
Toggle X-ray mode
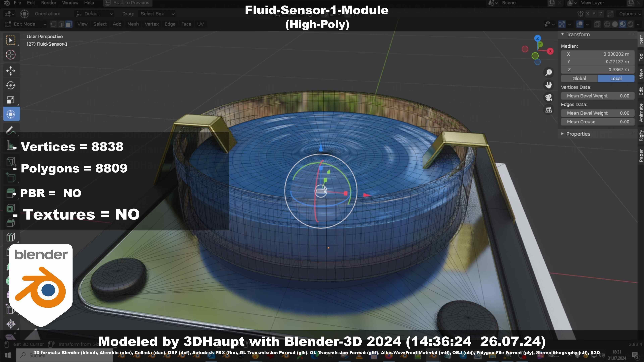[x=597, y=24]
